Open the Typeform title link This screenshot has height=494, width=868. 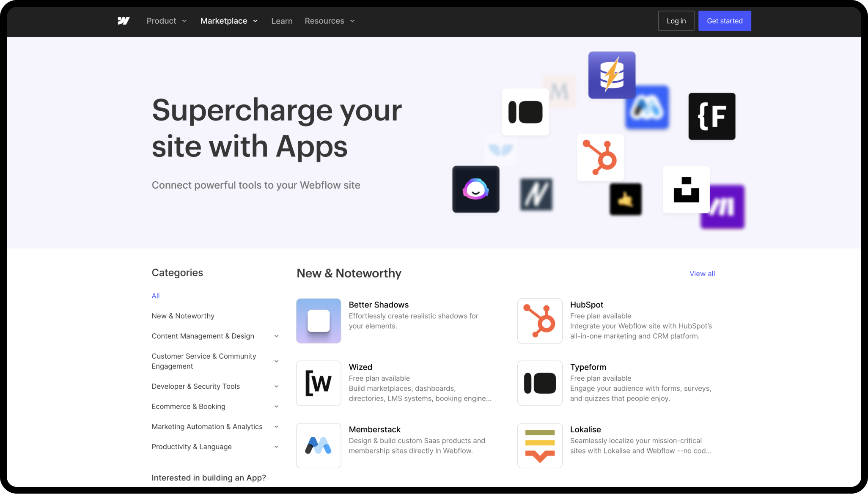[x=588, y=367]
